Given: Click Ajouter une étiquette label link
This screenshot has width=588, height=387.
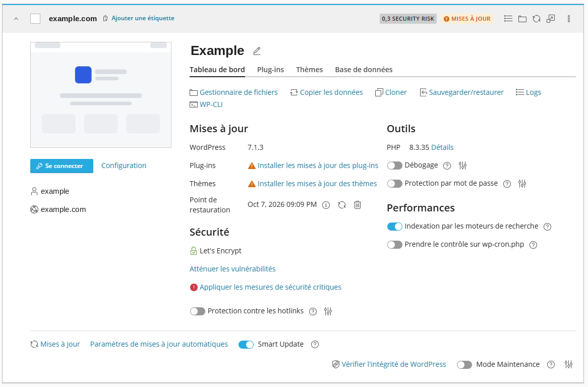Looking at the screenshot, I should coord(143,18).
